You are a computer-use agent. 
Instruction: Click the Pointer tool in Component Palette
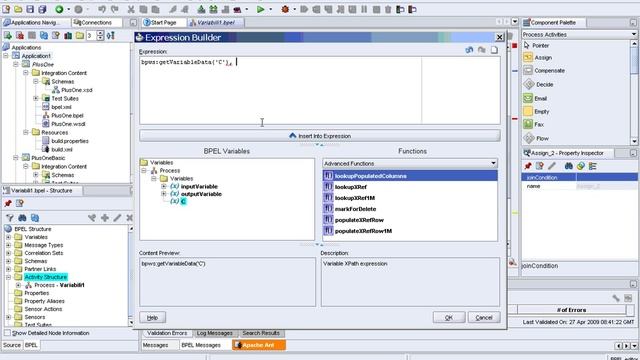(537, 45)
